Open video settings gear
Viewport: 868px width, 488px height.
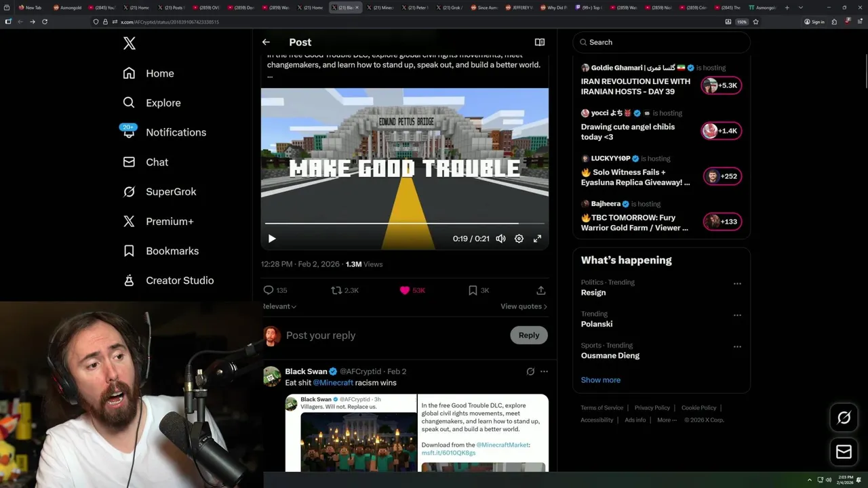click(x=519, y=239)
